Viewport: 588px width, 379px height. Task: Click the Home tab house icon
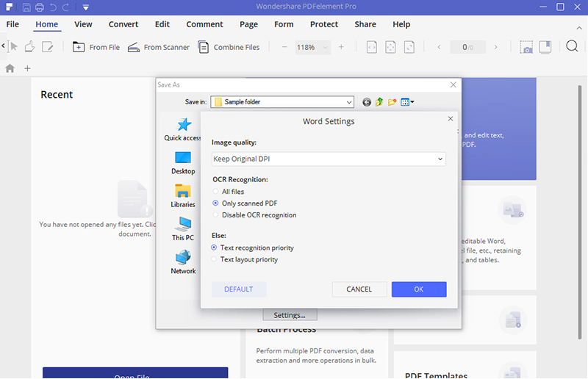(10, 68)
